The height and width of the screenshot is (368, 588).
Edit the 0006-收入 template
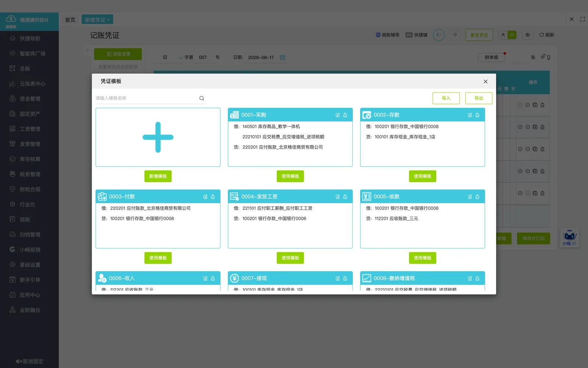pos(205,279)
